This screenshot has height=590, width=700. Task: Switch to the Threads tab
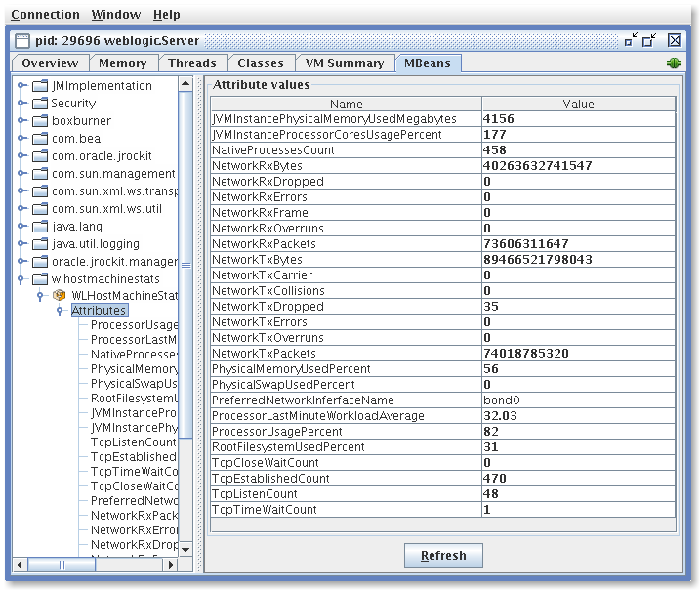[192, 63]
